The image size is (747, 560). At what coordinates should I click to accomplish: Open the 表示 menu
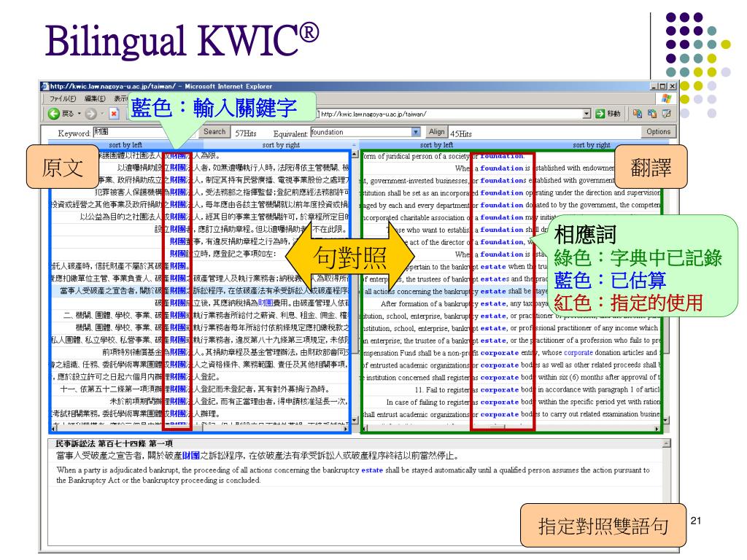[120, 98]
